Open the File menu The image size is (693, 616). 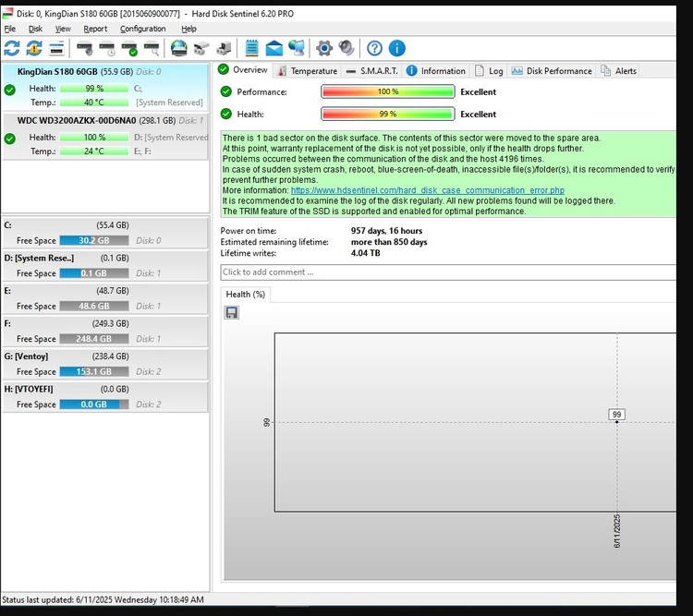pos(10,29)
